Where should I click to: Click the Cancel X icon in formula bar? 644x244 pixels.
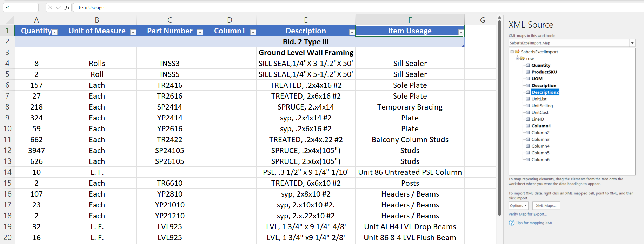coord(50,7)
